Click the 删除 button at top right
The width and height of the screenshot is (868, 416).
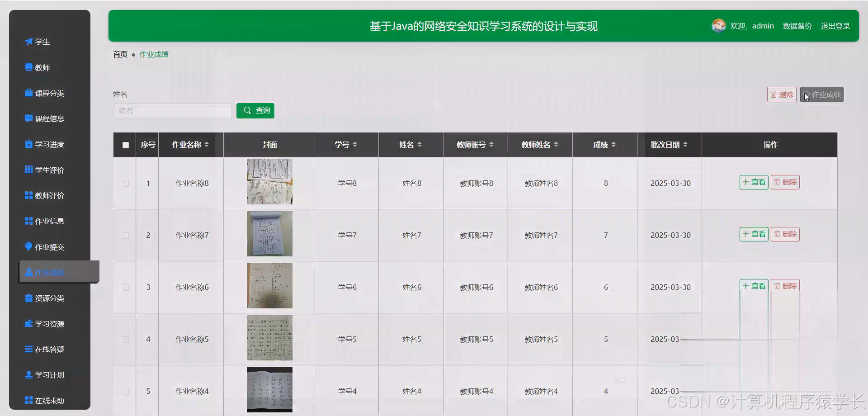(782, 95)
